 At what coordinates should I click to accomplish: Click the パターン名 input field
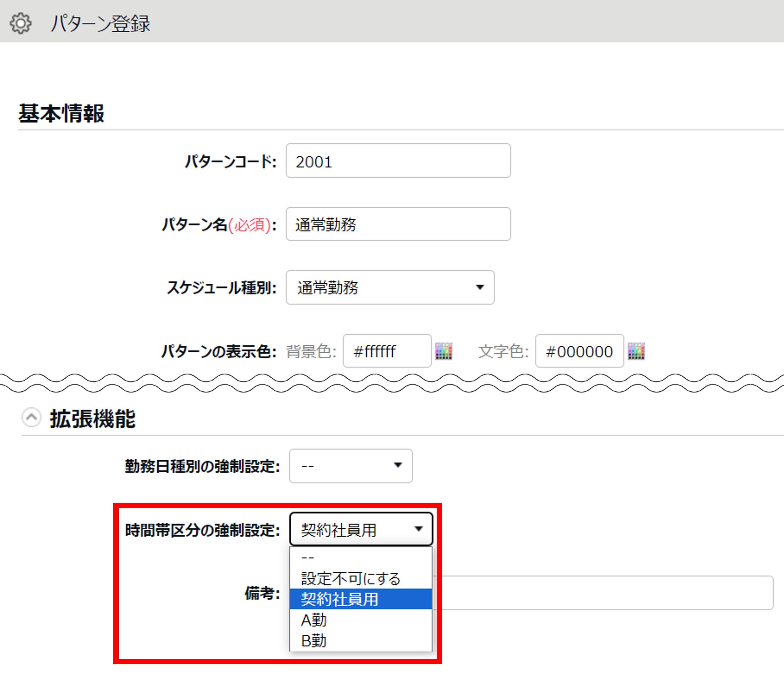click(x=398, y=224)
